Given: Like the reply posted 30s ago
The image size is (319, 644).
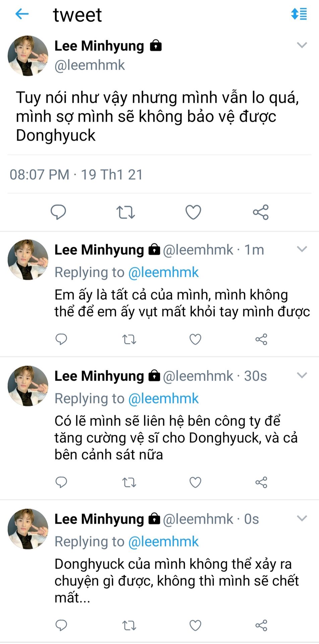Looking at the screenshot, I should 195,483.
